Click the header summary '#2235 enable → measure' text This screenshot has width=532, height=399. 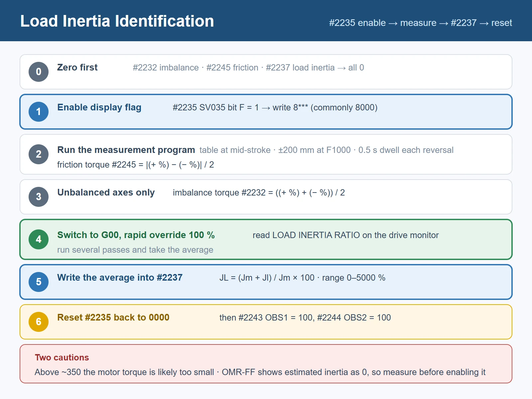(x=383, y=23)
